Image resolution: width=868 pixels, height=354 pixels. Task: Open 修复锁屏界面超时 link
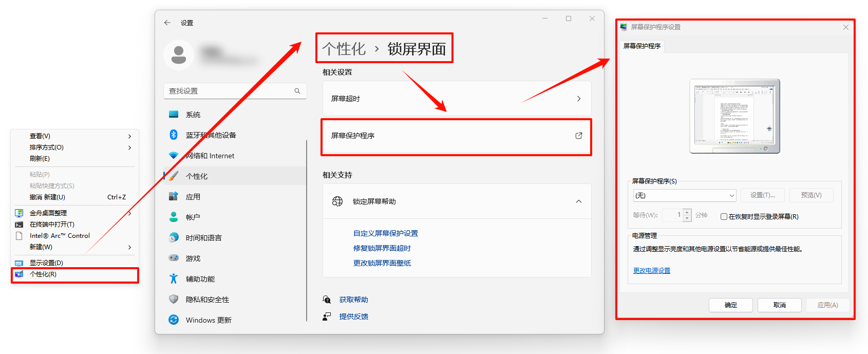[x=382, y=248]
